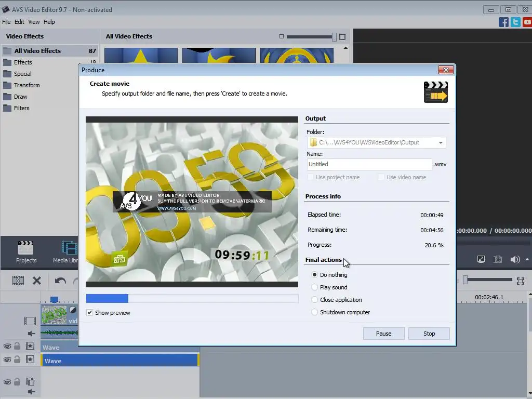Click the effect track icon on the upper Wave row
This screenshot has height=399, width=532.
tap(30, 346)
